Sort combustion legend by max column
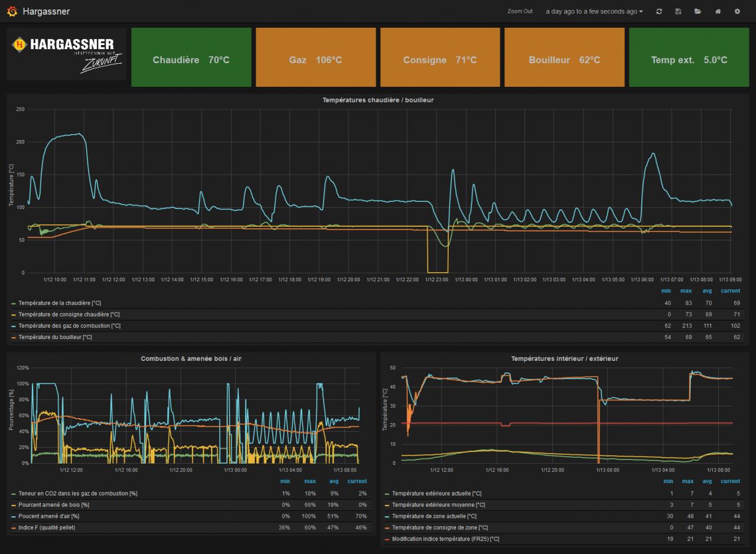Image resolution: width=756 pixels, height=554 pixels. point(310,481)
